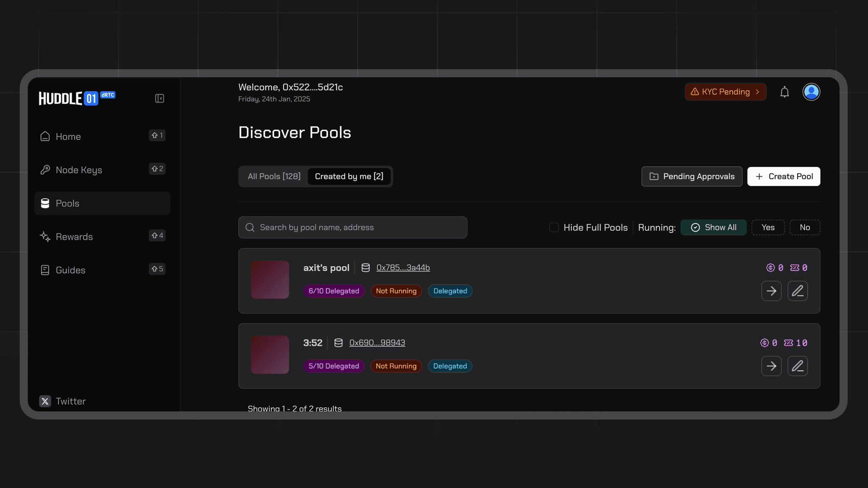
Task: Collapse the sidebar panel icon
Action: pos(159,98)
